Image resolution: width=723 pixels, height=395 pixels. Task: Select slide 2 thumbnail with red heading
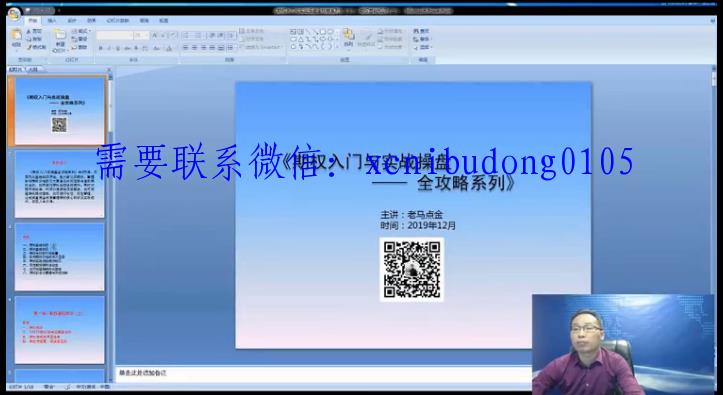(59, 184)
